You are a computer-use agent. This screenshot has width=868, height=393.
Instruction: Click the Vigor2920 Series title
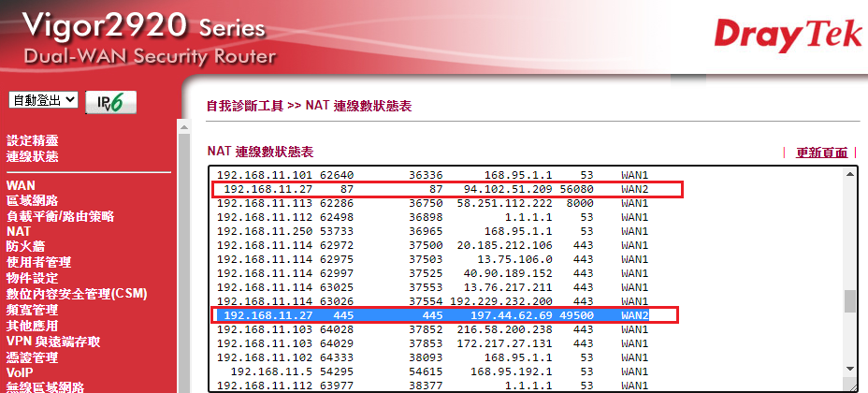(144, 26)
